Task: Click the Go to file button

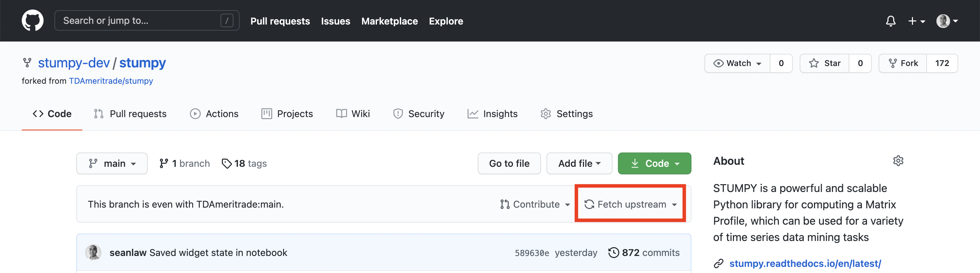Action: pyautogui.click(x=509, y=163)
